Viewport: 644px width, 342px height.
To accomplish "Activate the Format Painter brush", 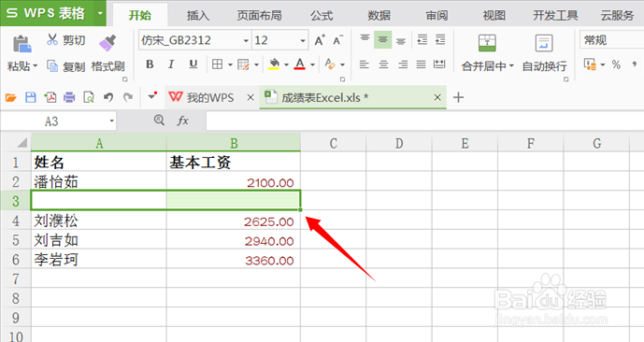I will click(x=107, y=43).
